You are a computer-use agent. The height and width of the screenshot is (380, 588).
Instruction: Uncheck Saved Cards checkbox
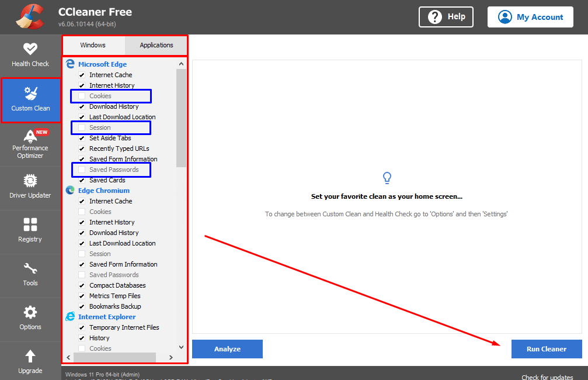click(x=82, y=180)
